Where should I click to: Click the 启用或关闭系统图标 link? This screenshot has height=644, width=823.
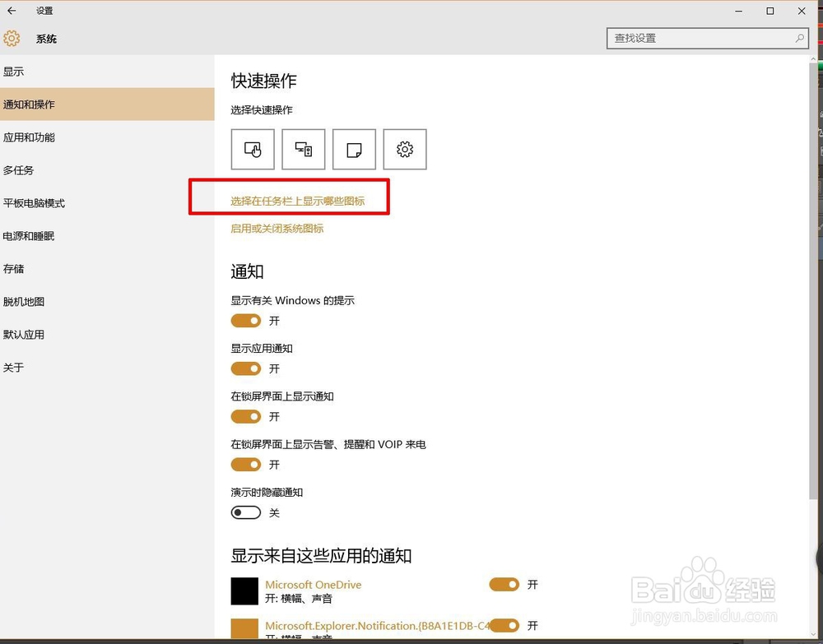[277, 228]
